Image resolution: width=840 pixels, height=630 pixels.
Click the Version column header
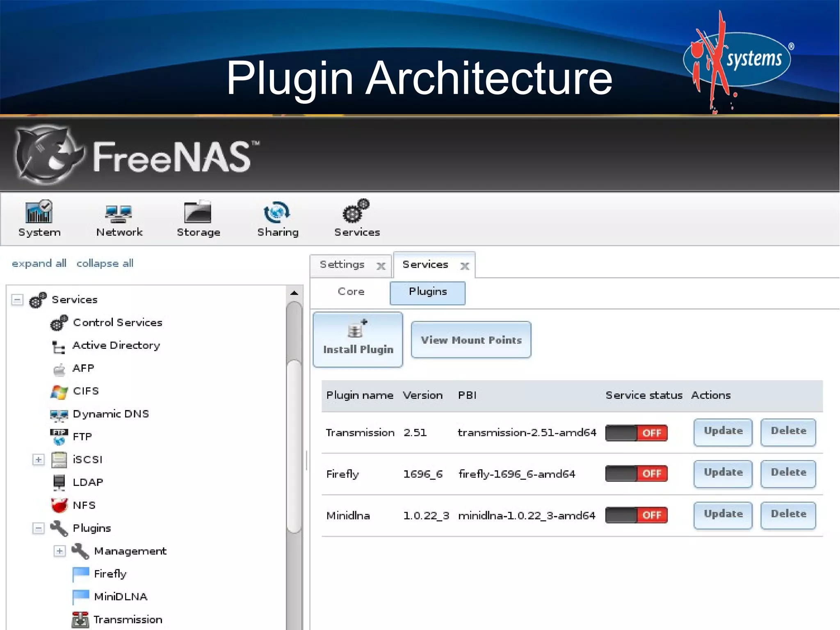point(422,396)
